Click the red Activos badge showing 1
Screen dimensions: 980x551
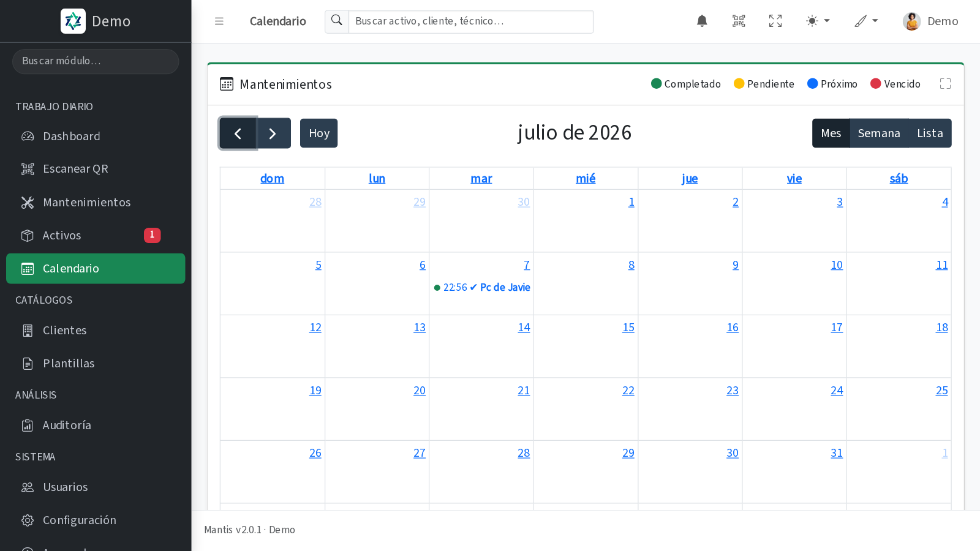click(152, 235)
